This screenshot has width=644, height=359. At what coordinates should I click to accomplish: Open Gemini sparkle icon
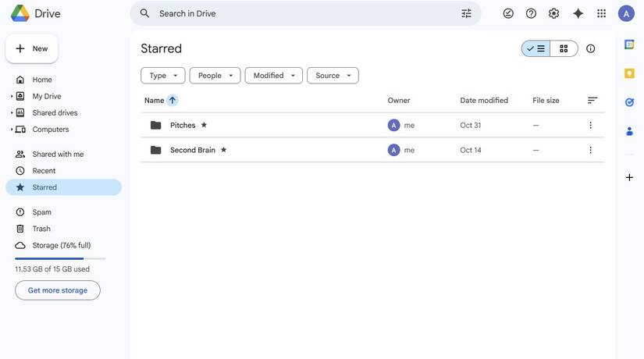tap(578, 13)
